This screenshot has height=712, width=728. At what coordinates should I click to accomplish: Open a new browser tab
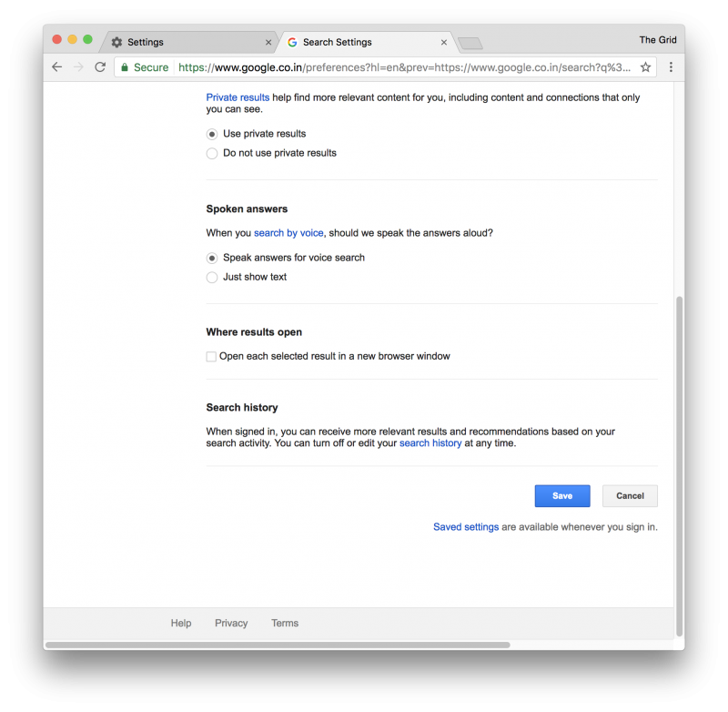click(469, 42)
